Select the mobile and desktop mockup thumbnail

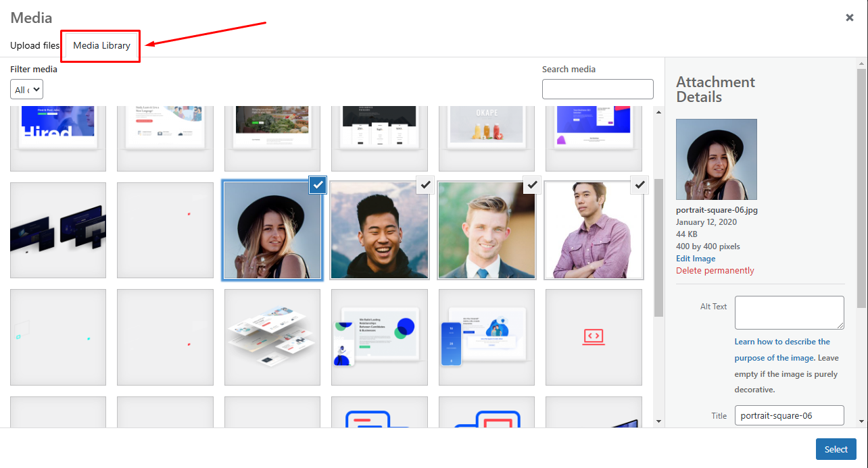pos(487,337)
